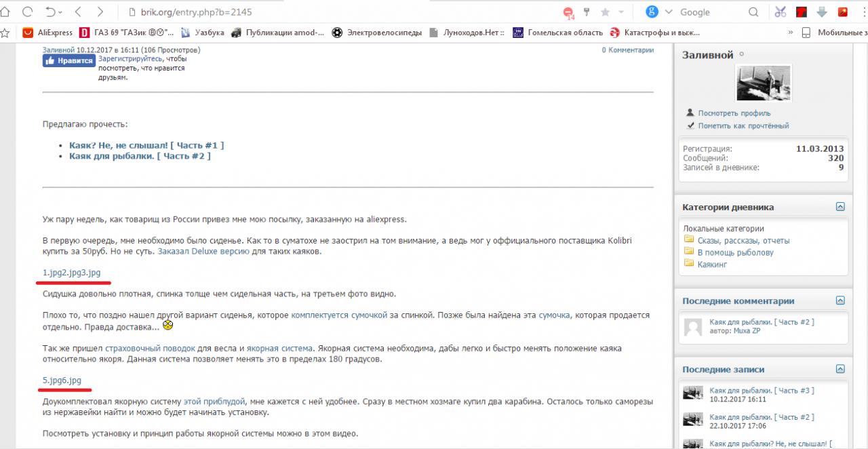
Task: Reload the page with the refresh icon
Action: click(28, 12)
